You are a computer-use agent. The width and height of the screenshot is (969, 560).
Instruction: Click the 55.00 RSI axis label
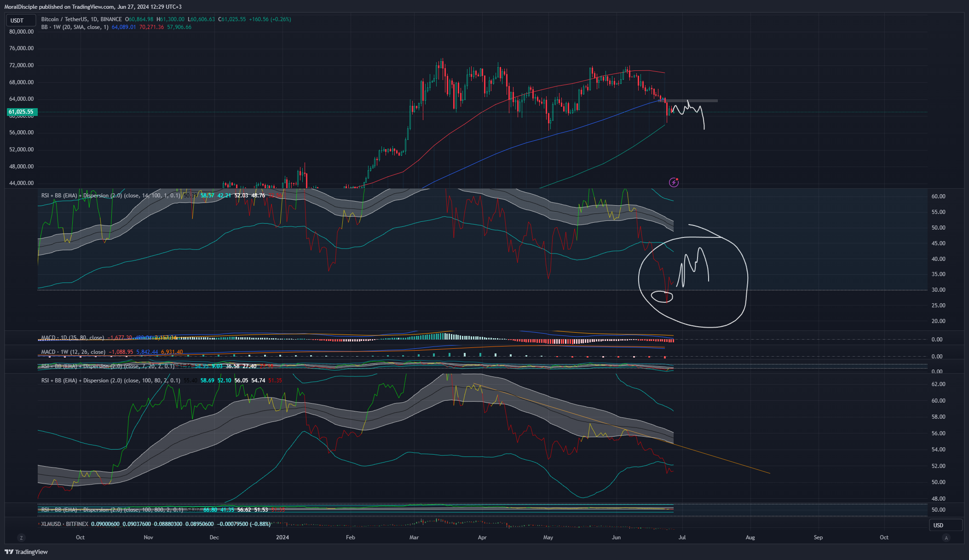tap(939, 212)
